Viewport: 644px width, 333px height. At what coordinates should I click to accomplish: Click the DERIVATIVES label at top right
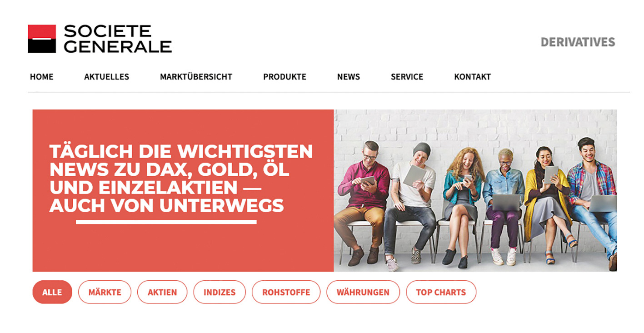click(x=578, y=42)
